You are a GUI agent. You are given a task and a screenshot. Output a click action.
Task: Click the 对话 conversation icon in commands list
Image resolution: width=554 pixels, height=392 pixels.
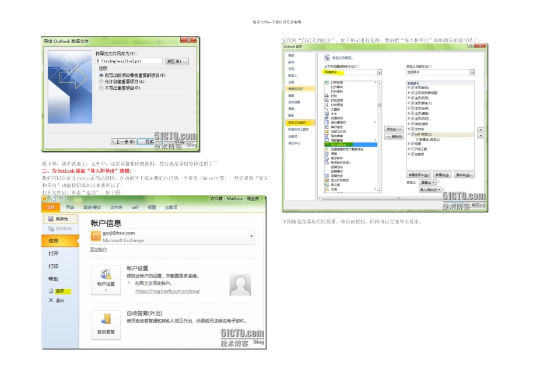327,189
